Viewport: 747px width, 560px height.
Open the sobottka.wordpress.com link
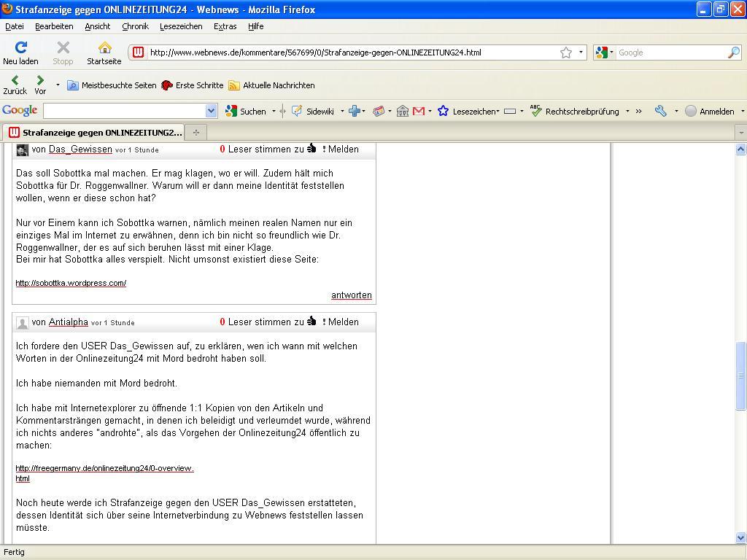coord(71,283)
